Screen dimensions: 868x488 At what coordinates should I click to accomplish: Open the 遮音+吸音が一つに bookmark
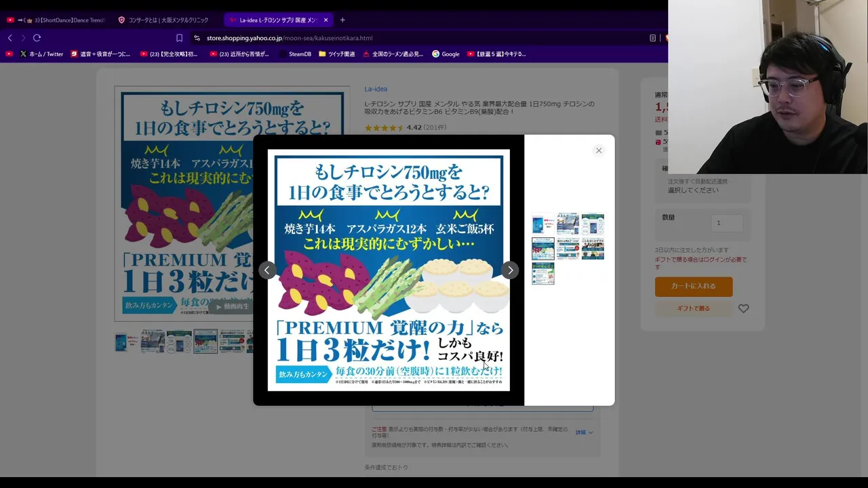(100, 54)
